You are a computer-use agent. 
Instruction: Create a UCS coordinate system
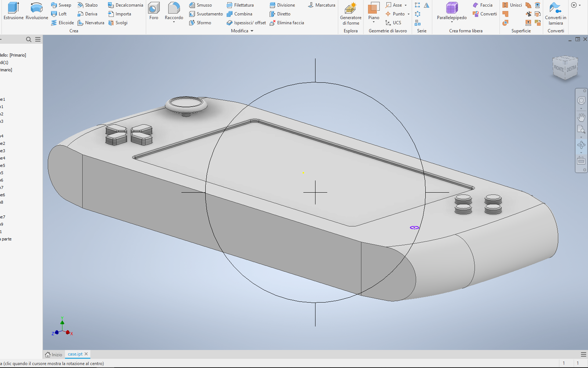click(393, 23)
